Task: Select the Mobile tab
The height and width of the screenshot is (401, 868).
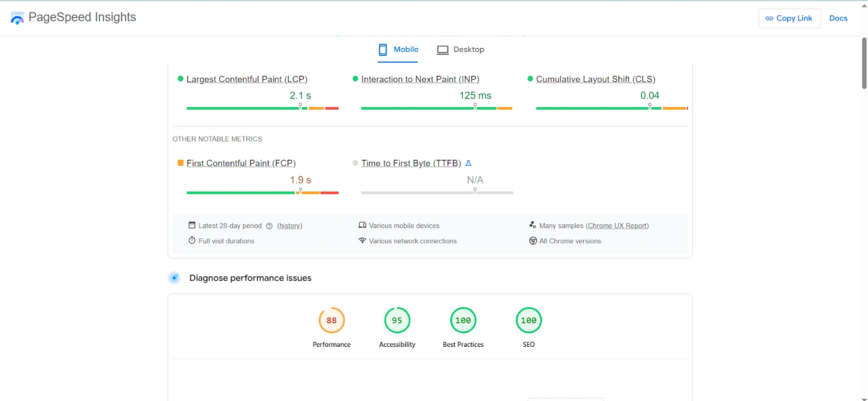Action: (398, 50)
